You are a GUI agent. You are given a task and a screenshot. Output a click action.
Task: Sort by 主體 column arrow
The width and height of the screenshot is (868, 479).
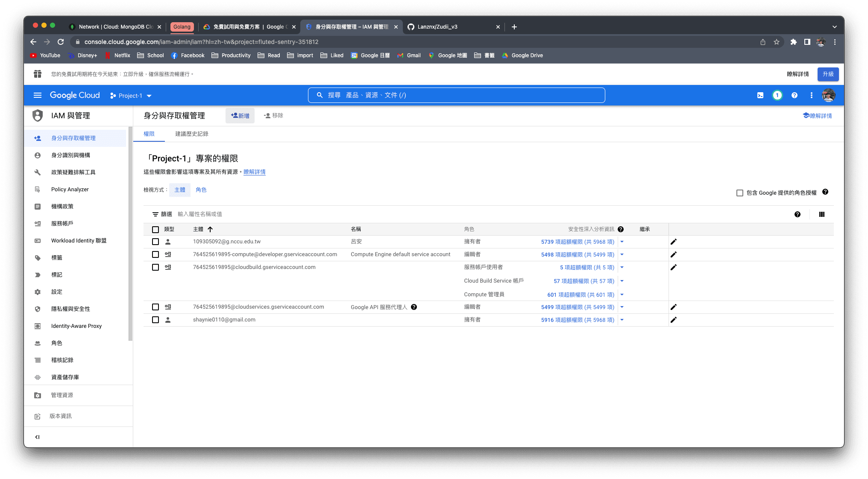click(210, 229)
